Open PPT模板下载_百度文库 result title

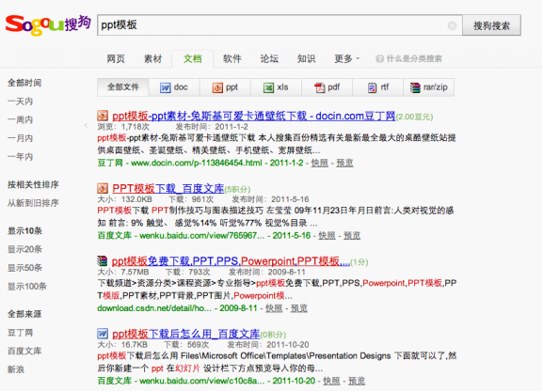coord(168,189)
